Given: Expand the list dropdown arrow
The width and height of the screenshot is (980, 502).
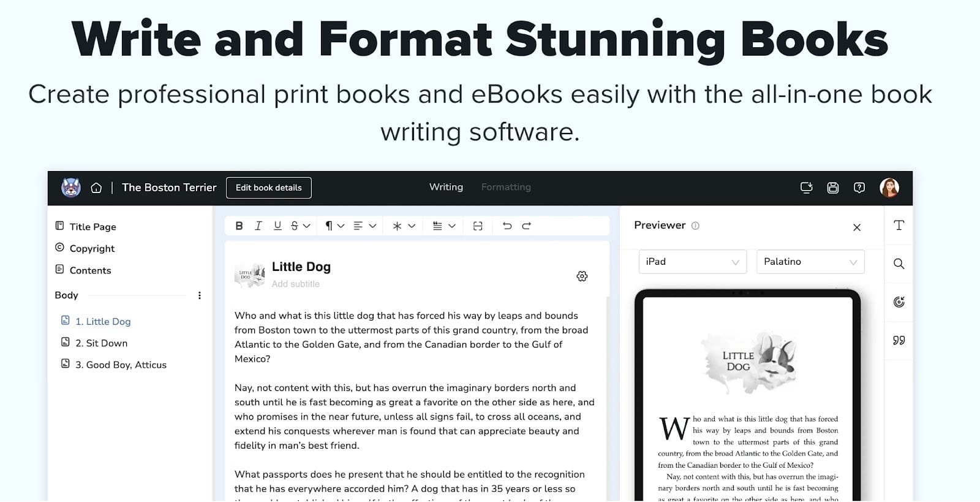Looking at the screenshot, I should [x=452, y=226].
